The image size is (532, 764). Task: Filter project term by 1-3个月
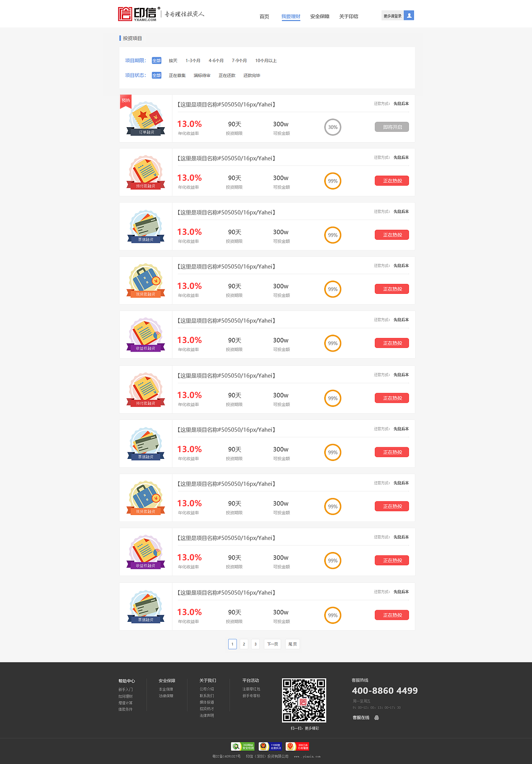[x=193, y=61]
